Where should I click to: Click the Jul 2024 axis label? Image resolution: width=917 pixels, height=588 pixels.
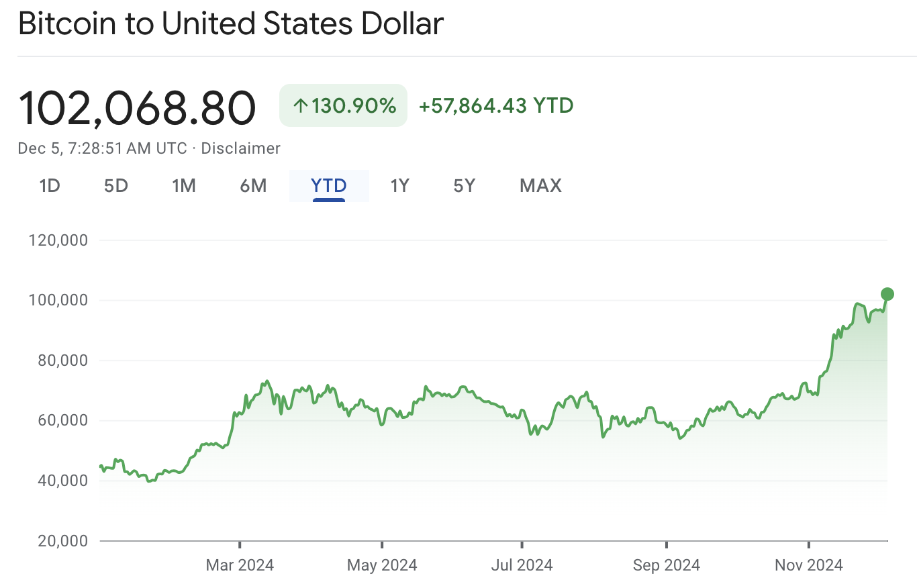click(x=522, y=565)
